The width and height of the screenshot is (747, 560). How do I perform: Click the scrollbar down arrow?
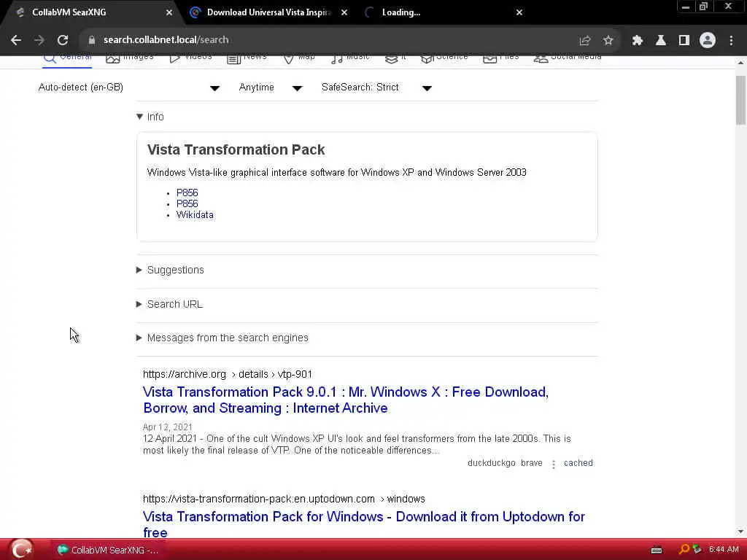[x=741, y=532]
